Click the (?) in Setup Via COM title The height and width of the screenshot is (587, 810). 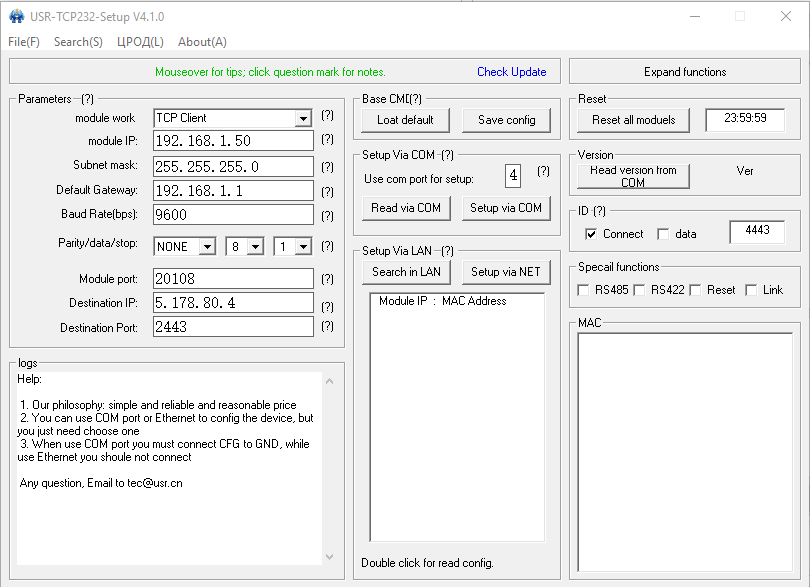[447, 155]
